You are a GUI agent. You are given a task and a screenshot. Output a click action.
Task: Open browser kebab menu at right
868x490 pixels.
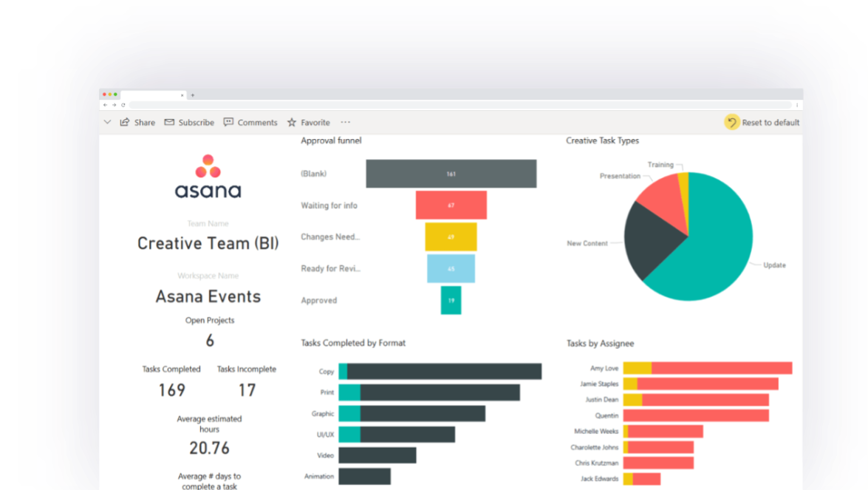(797, 105)
